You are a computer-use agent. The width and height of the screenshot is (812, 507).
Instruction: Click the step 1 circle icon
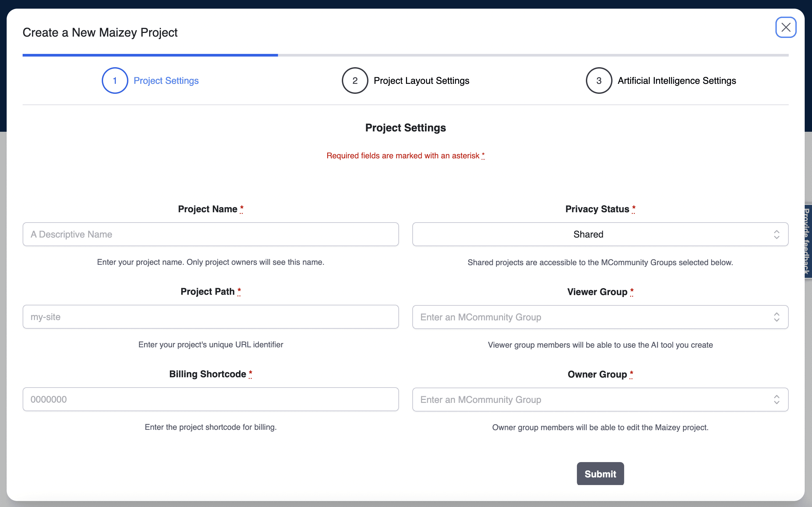click(x=115, y=81)
